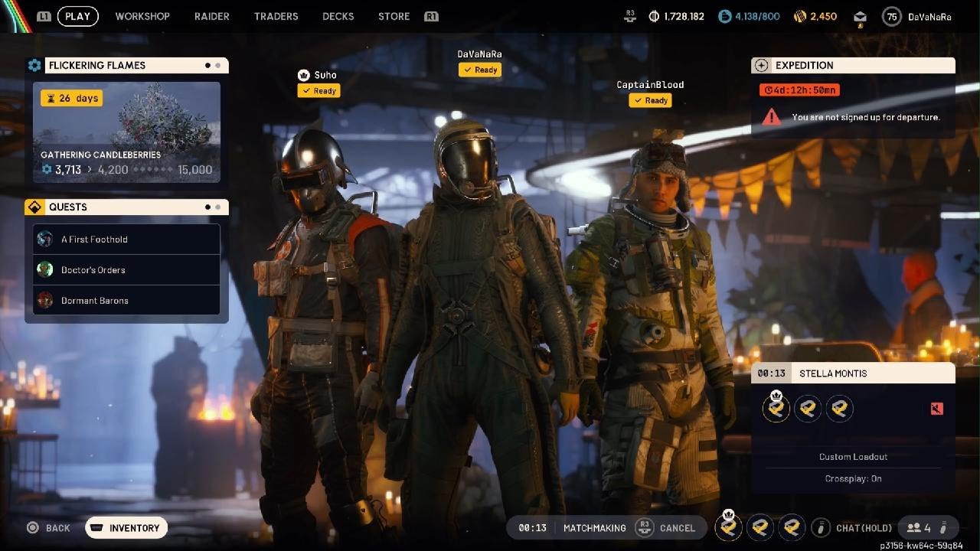Screen dimensions: 980x551
Task: Open the Custom Loadout option
Action: pos(853,457)
